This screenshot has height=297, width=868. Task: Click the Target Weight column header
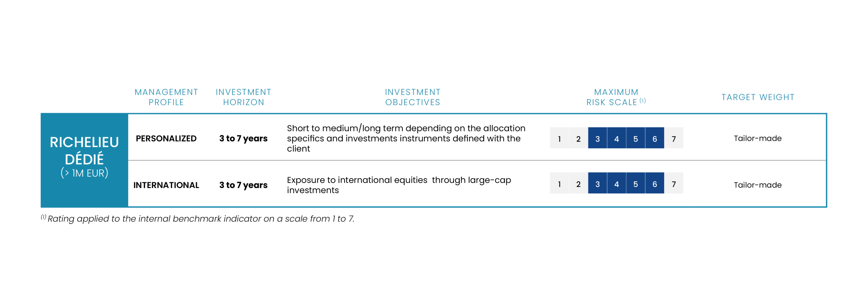[758, 97]
